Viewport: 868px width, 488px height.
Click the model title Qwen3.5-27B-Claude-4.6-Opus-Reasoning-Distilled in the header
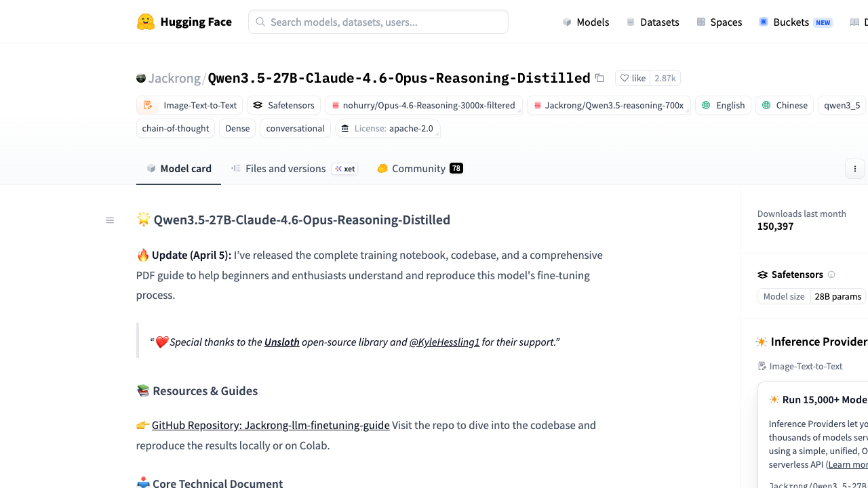click(399, 78)
